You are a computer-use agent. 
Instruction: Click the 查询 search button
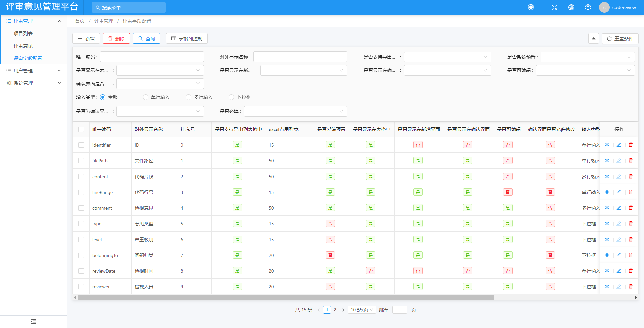[146, 38]
